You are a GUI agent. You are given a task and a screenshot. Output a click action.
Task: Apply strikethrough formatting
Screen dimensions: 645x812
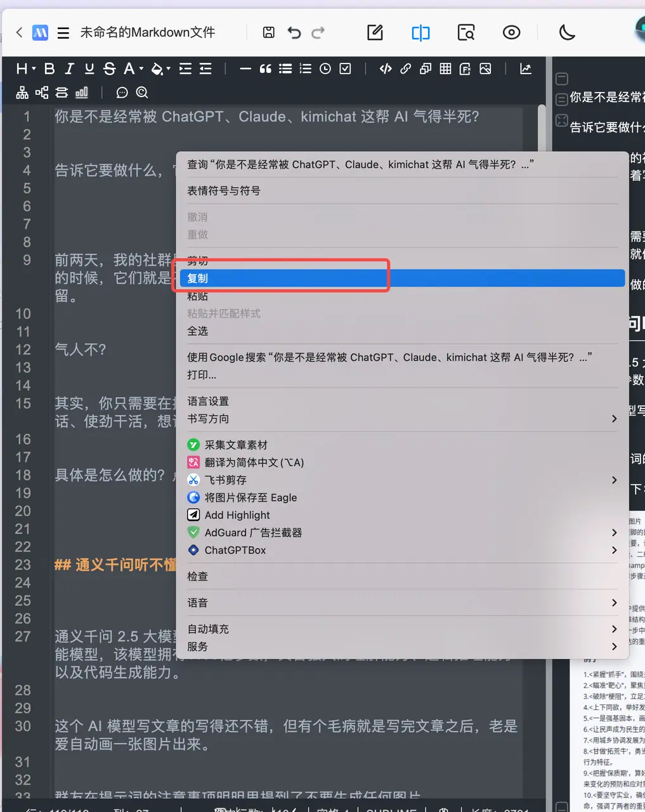pyautogui.click(x=109, y=69)
